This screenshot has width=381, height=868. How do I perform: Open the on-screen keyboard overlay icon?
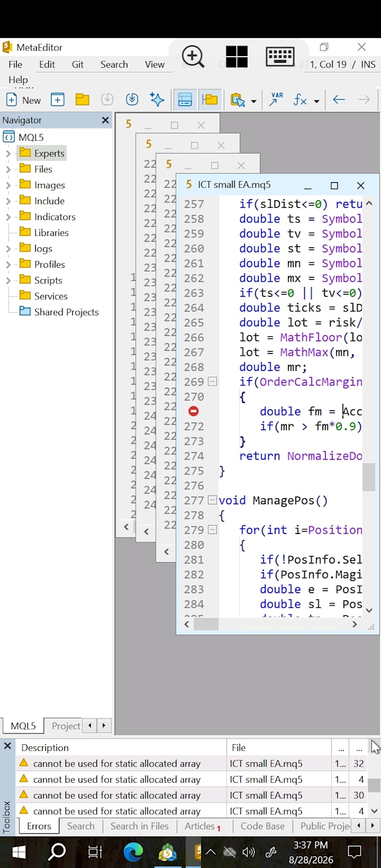point(281,56)
